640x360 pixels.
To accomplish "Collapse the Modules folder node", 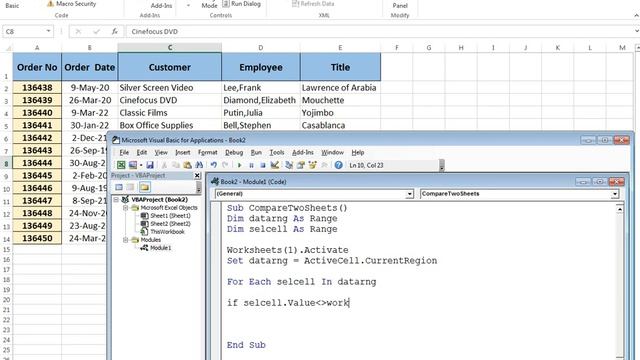I will pos(126,240).
